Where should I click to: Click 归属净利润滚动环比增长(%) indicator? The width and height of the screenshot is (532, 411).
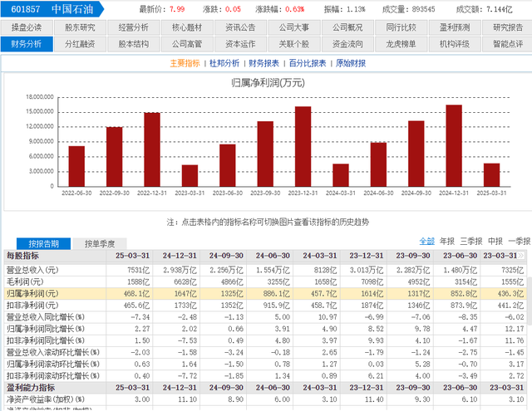pyautogui.click(x=53, y=364)
